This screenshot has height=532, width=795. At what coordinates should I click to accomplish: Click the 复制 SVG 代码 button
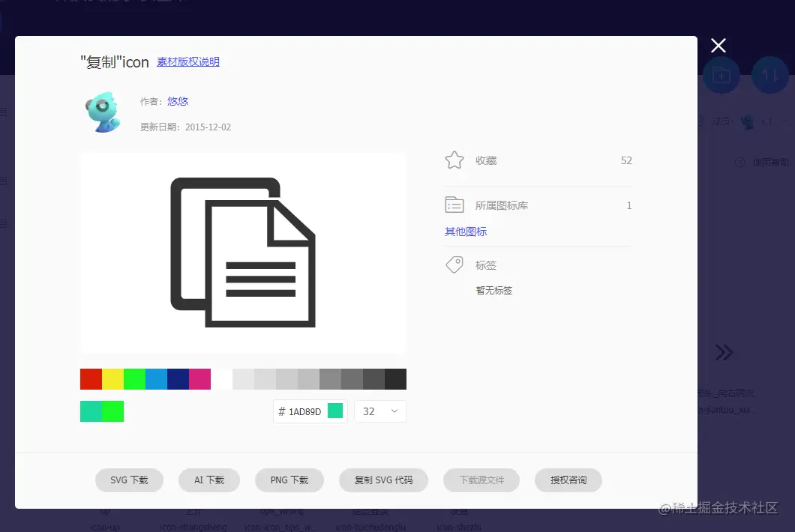383,480
